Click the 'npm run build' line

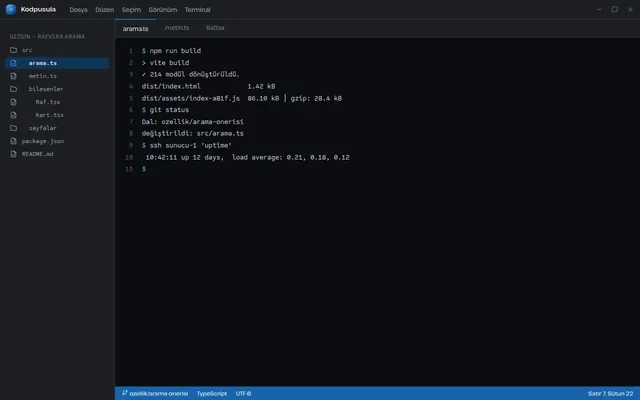click(171, 51)
